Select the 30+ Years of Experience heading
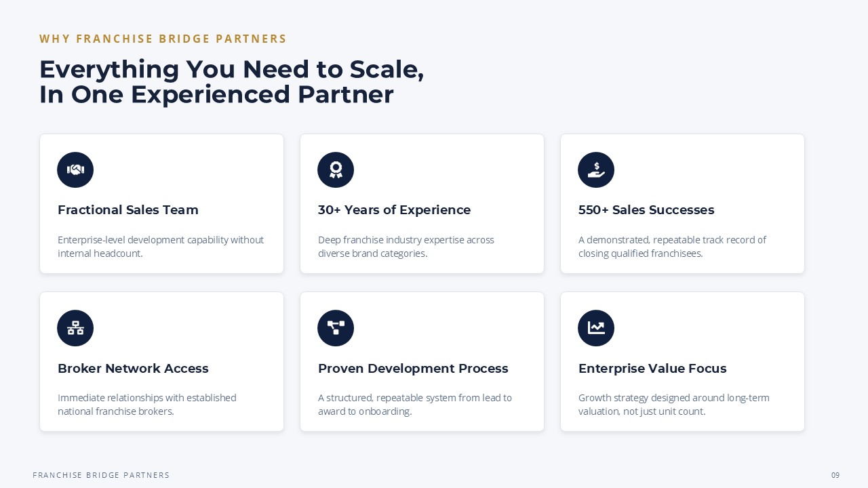The height and width of the screenshot is (488, 868). pyautogui.click(x=394, y=210)
